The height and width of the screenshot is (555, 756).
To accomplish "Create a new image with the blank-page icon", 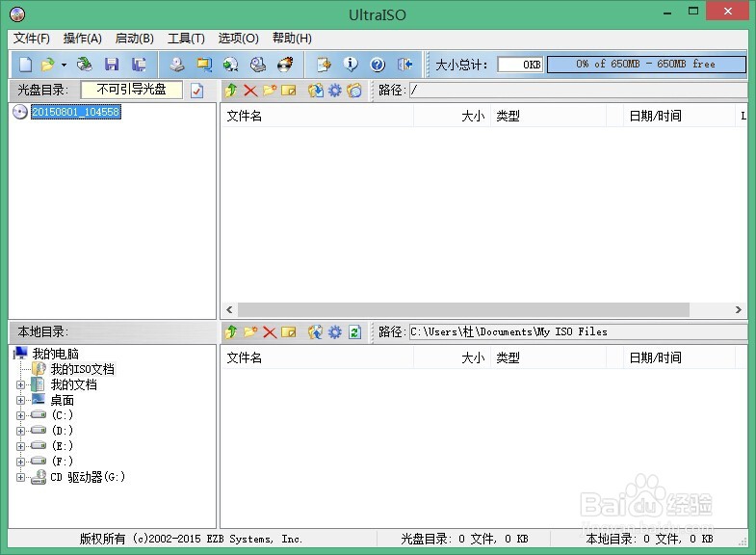I will tap(26, 65).
